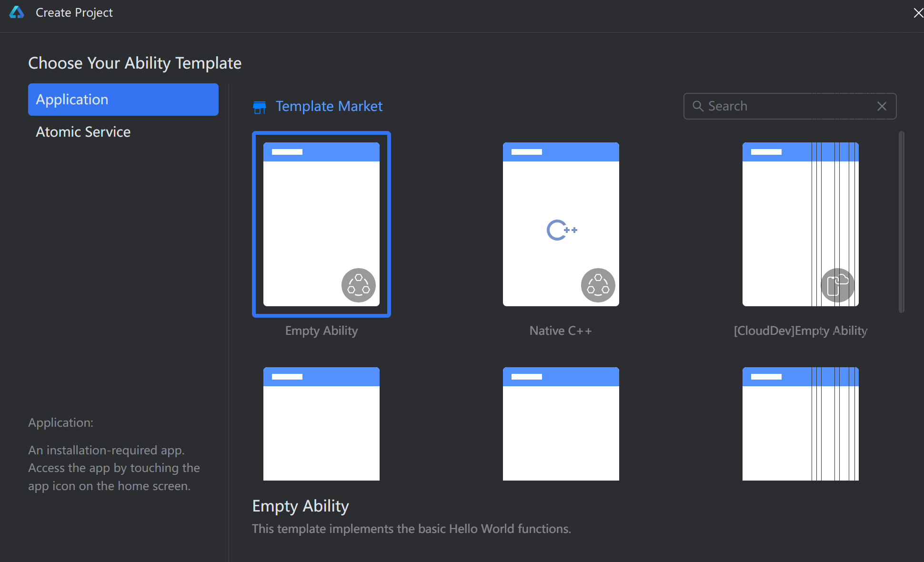Select second-row middle template thumbnail
This screenshot has height=562, width=924.
coord(561,424)
